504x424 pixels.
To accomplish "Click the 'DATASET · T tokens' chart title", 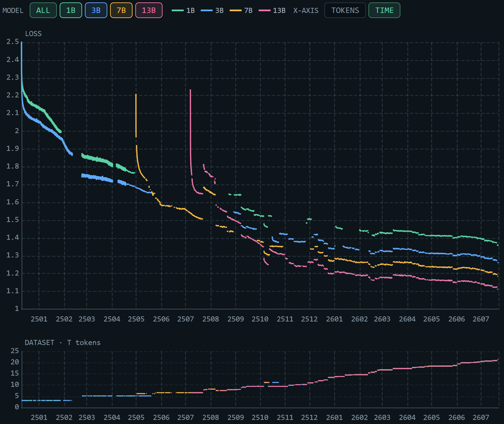I will pos(63,343).
